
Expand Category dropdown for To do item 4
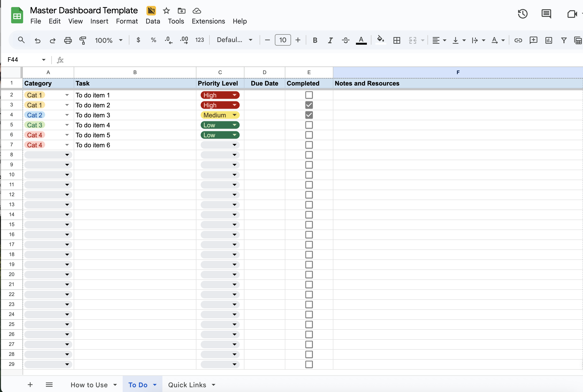(67, 125)
